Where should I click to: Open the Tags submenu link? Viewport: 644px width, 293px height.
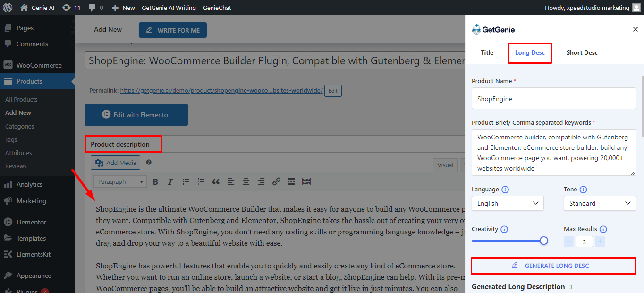tap(11, 139)
